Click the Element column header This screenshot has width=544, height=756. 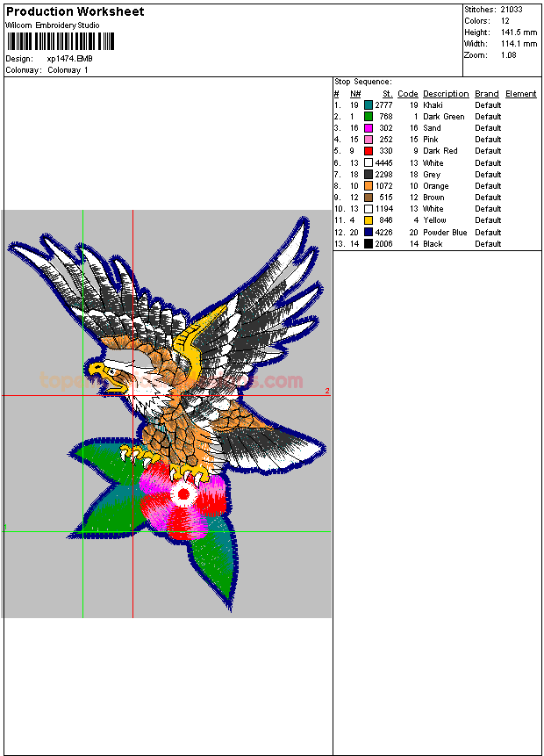520,94
